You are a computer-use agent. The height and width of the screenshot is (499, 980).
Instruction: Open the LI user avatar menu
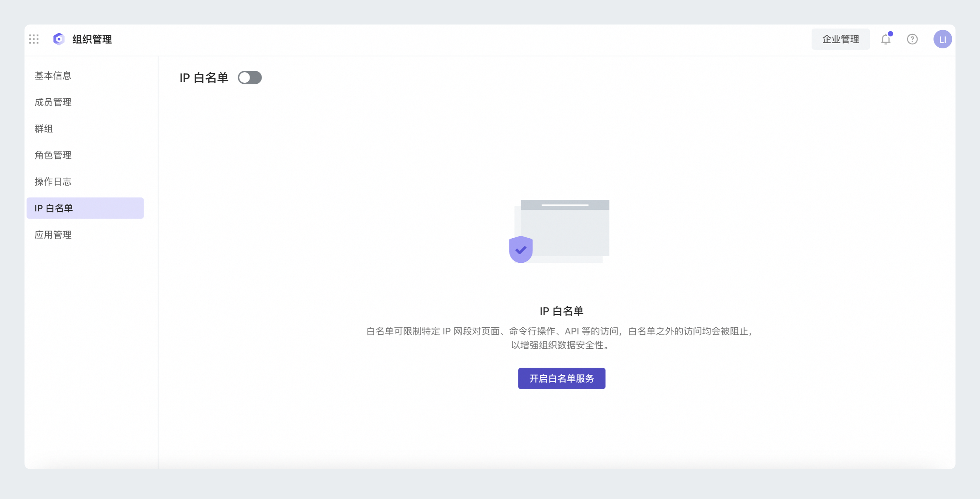click(942, 39)
